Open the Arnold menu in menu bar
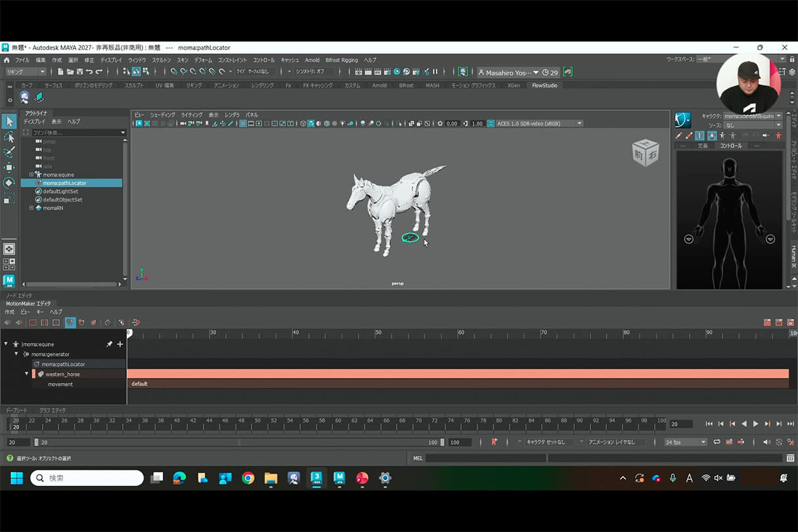 click(312, 60)
